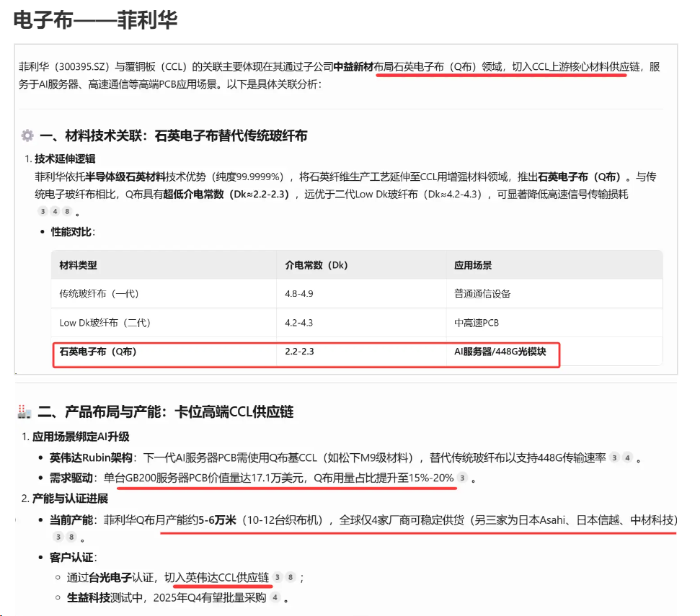Click the 技术延伸逻辑 subheading
The image size is (700, 616).
click(x=65, y=159)
